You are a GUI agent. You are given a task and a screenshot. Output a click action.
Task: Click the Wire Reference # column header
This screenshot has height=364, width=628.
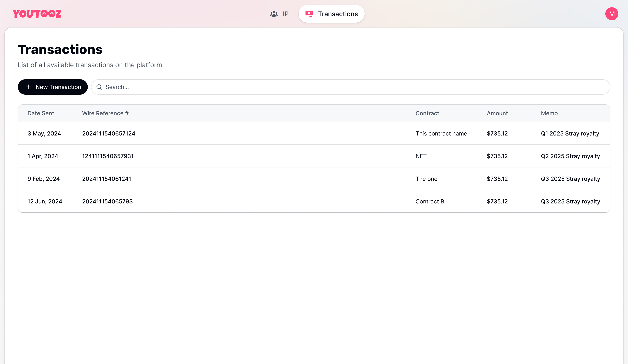(x=105, y=113)
